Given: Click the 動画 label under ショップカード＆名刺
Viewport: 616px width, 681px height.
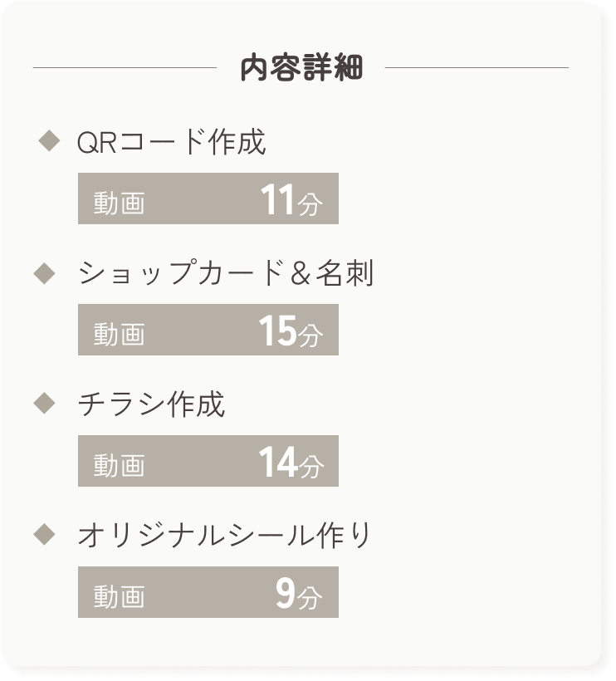Looking at the screenshot, I should click(119, 334).
